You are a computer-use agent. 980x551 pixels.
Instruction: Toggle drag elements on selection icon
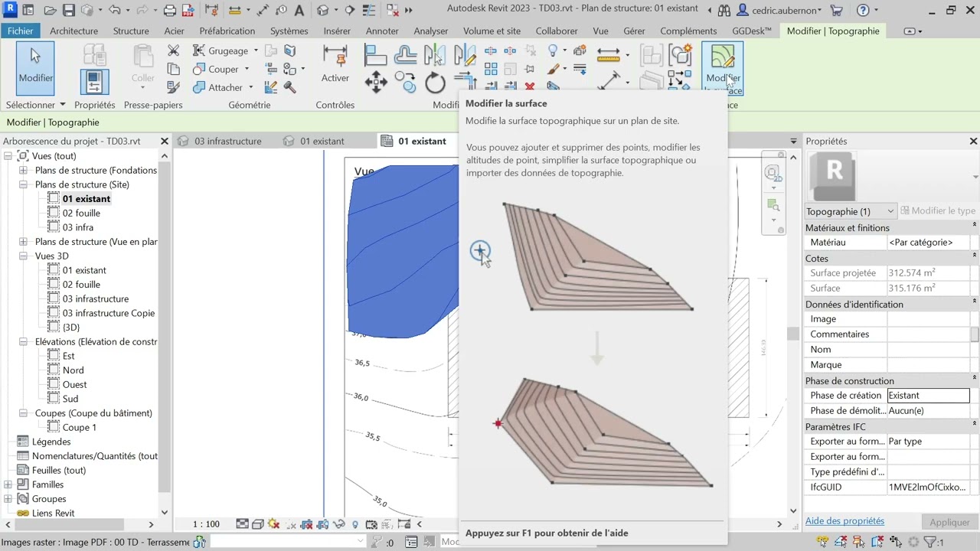pos(896,542)
